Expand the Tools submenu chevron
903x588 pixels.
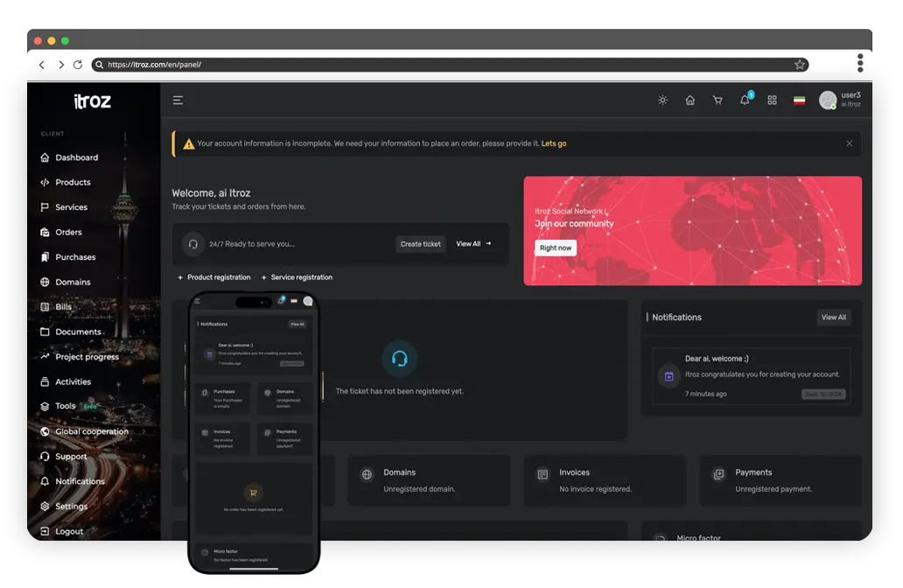coord(144,406)
